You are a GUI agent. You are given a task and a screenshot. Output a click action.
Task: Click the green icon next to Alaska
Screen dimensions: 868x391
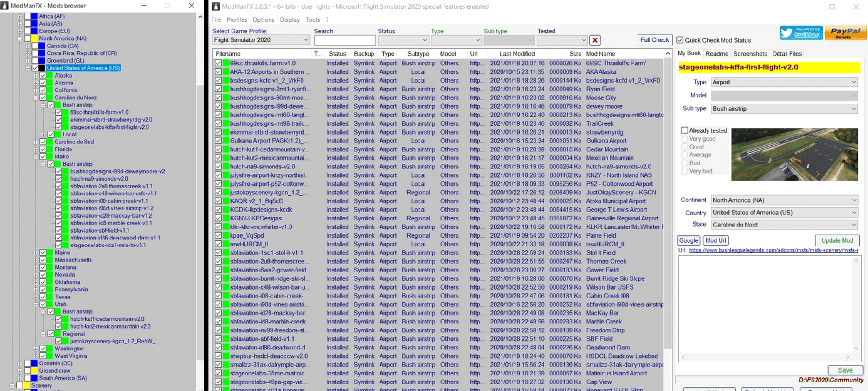point(50,75)
